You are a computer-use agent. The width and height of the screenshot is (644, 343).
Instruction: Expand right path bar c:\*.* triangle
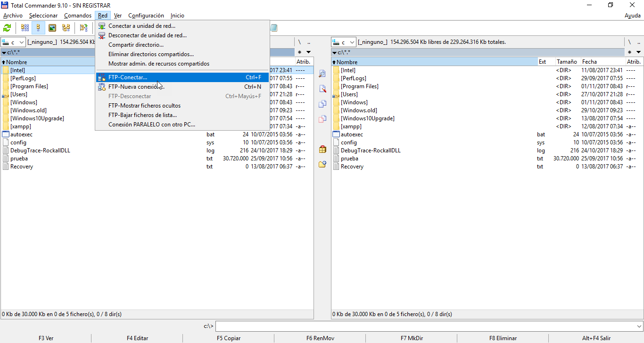(x=334, y=52)
